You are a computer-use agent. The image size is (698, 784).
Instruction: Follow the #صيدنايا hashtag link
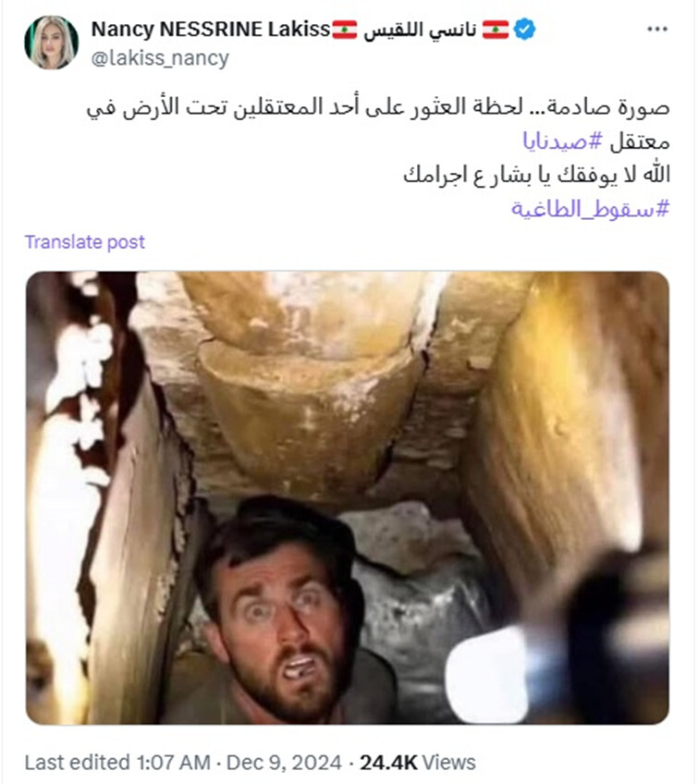coord(562,141)
